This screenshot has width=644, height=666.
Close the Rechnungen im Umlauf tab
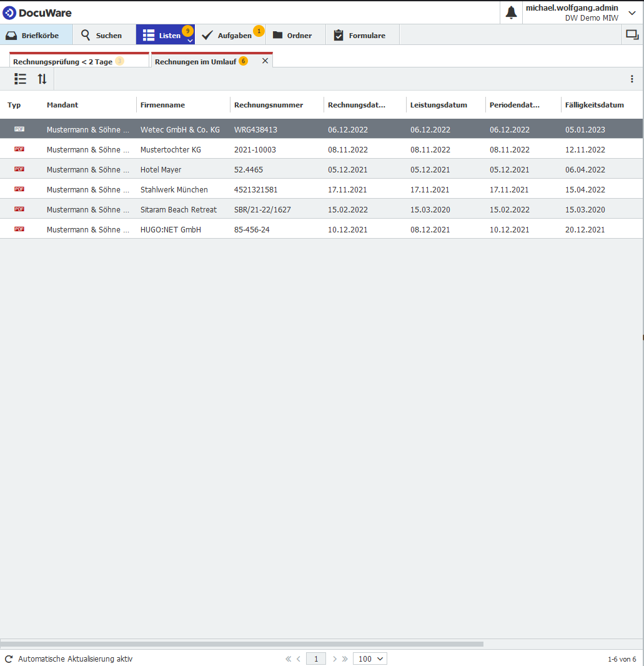(265, 61)
